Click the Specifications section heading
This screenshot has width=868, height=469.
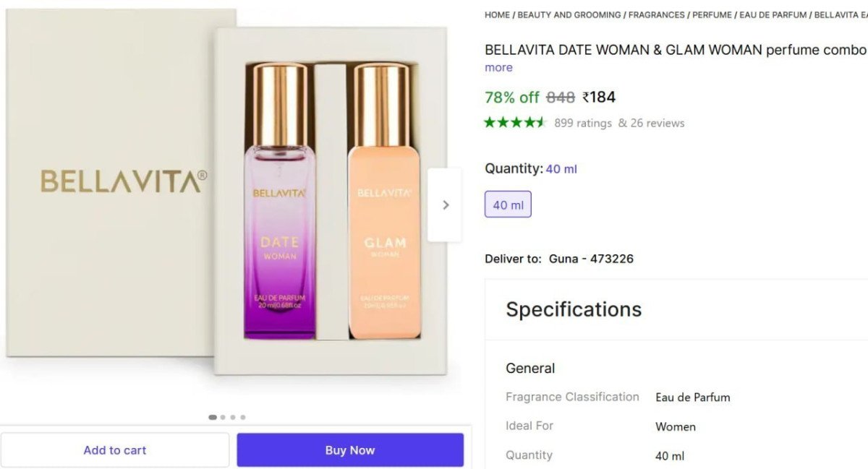(x=573, y=309)
